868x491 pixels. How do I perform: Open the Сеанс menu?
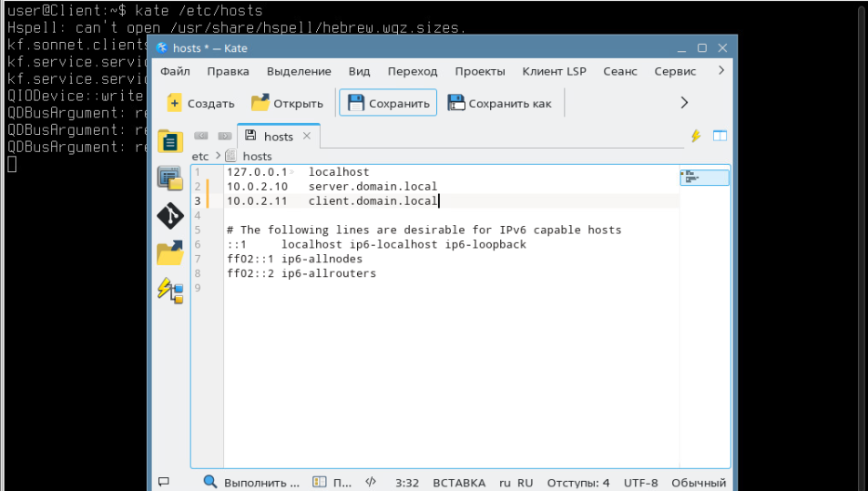pyautogui.click(x=620, y=71)
